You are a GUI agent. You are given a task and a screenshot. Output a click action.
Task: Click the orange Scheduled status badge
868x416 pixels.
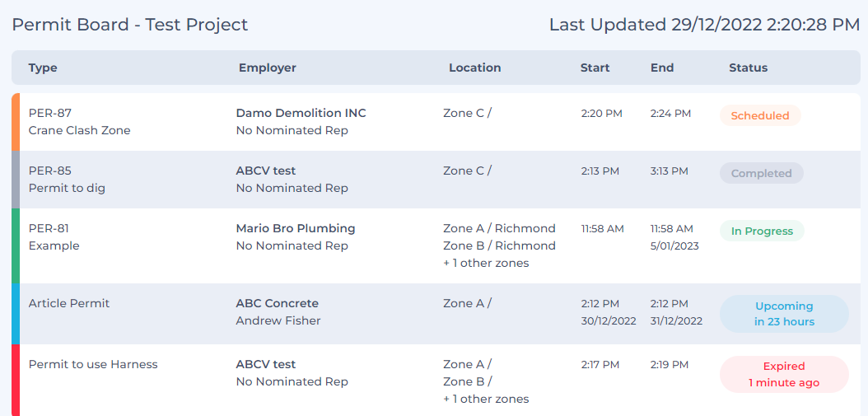pos(760,116)
